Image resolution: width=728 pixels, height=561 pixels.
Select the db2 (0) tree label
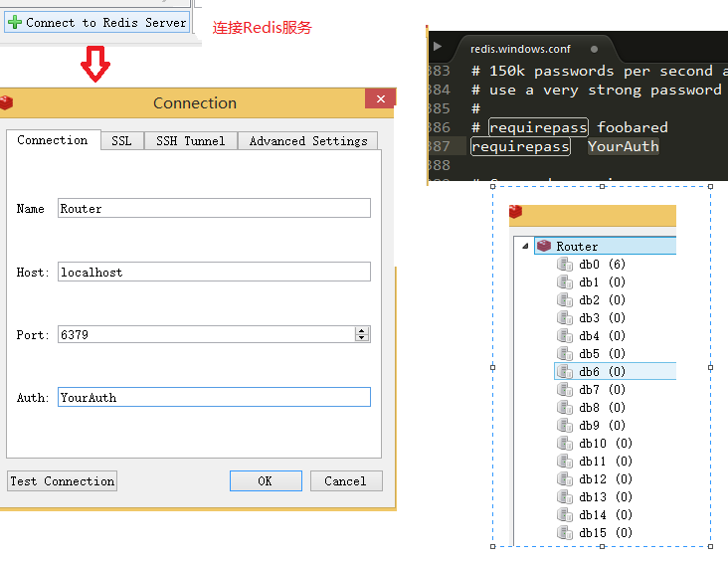(602, 300)
